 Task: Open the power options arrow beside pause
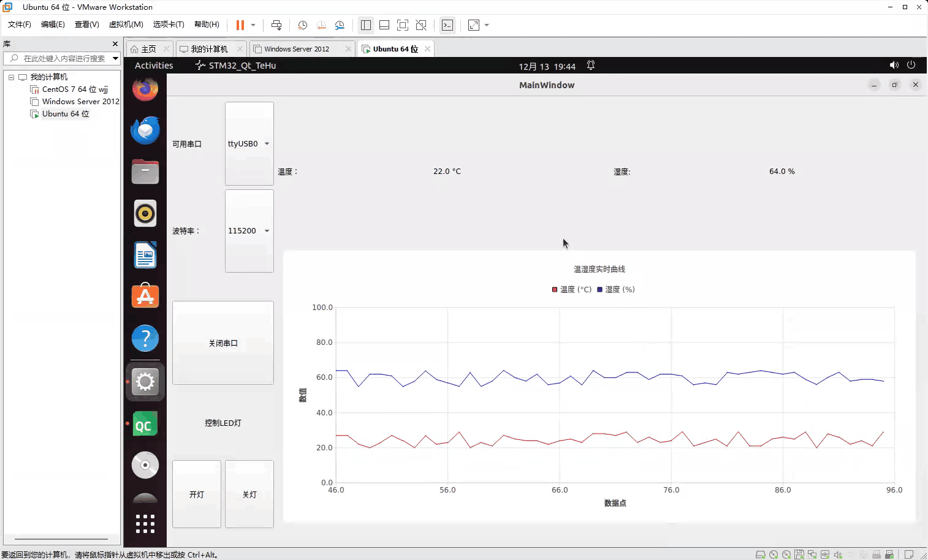(253, 25)
